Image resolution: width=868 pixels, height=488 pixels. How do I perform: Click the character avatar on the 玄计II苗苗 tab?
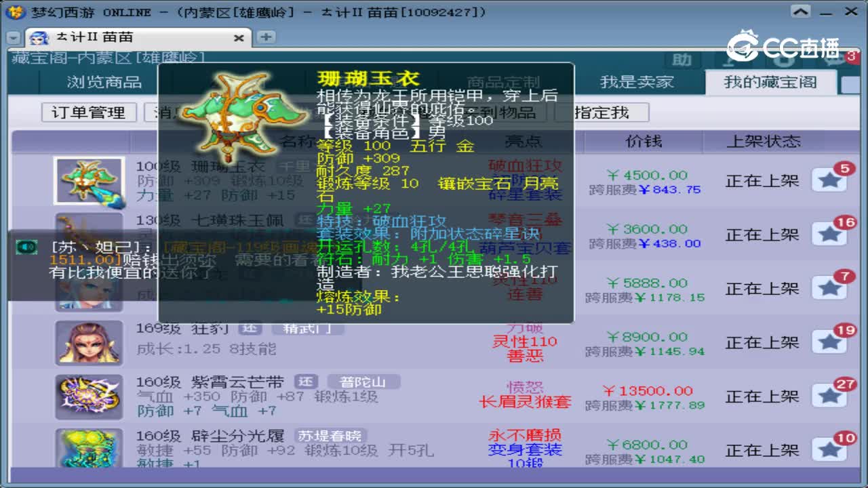(x=38, y=37)
